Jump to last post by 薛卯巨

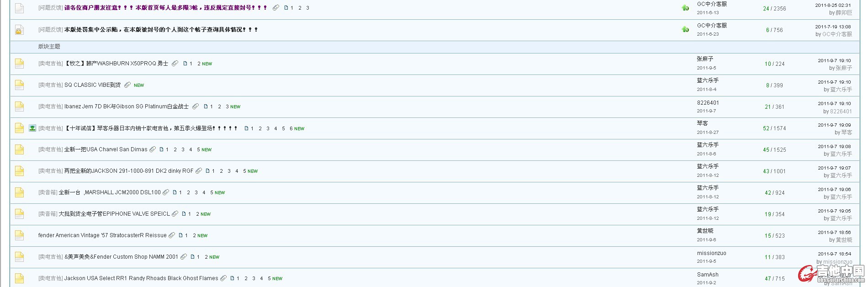844,13
